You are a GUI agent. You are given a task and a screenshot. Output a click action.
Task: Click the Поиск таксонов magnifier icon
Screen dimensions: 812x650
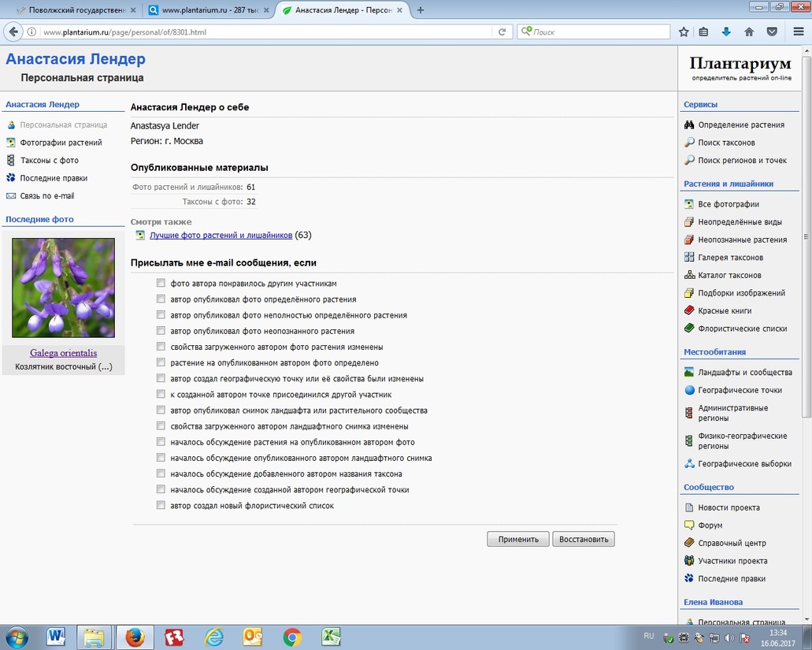coord(689,143)
